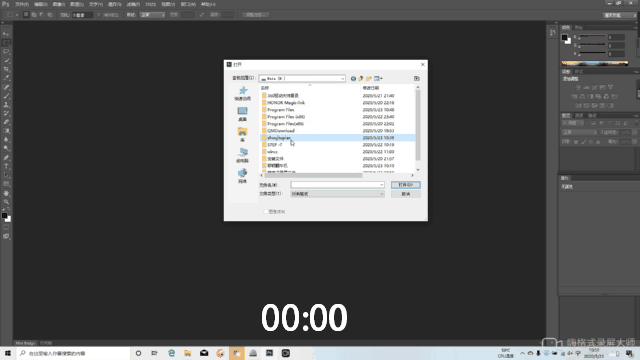Switch to the Channels tab
The width and height of the screenshot is (640, 360).
click(579, 116)
